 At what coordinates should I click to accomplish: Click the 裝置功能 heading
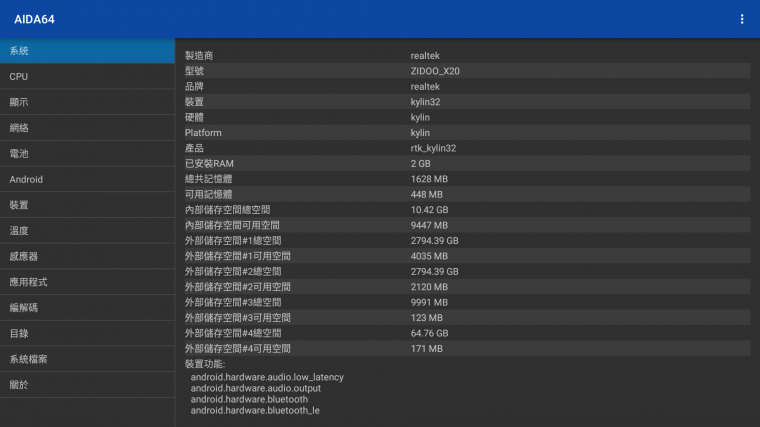pyautogui.click(x=205, y=364)
